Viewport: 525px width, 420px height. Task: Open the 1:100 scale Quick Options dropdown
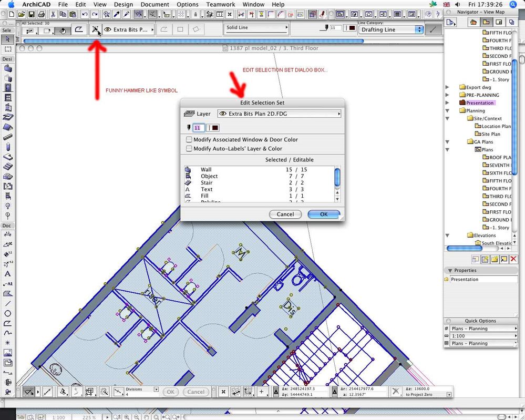coord(483,336)
